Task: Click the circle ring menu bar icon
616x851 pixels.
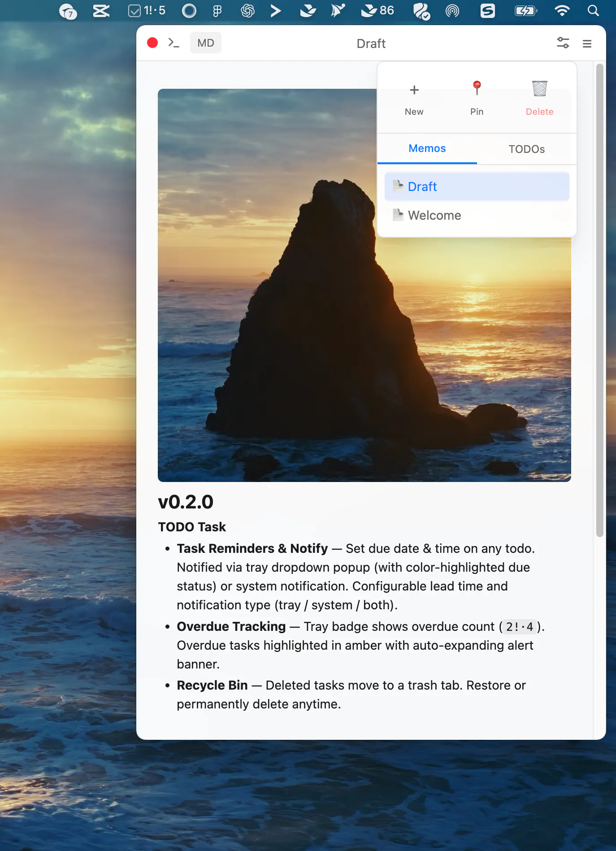Action: tap(189, 10)
